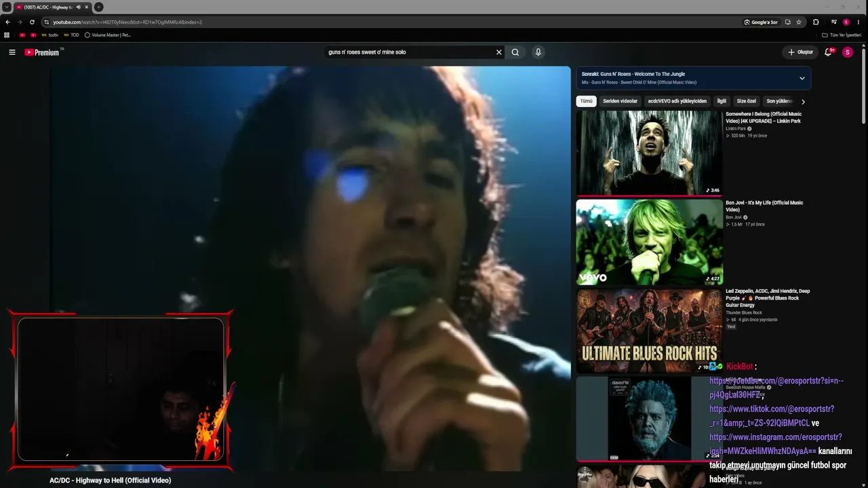Click Google'a Sor lens button
The width and height of the screenshot is (868, 488).
coord(761,22)
